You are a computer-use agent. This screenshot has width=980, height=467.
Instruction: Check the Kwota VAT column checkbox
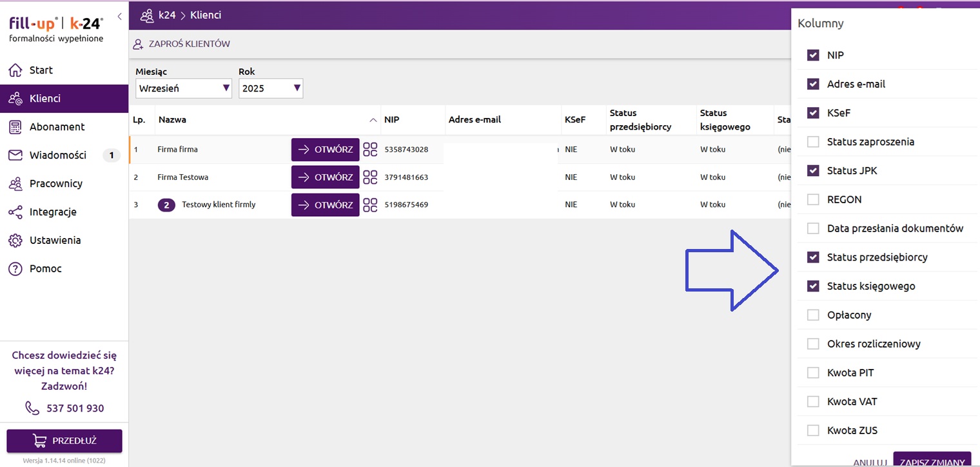click(813, 402)
